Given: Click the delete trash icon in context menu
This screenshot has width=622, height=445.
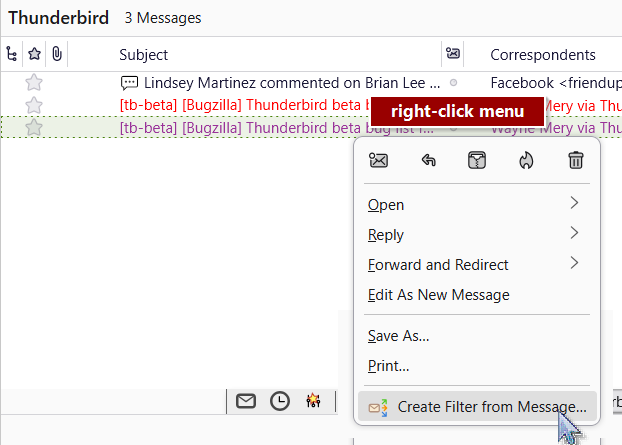Looking at the screenshot, I should [x=576, y=160].
